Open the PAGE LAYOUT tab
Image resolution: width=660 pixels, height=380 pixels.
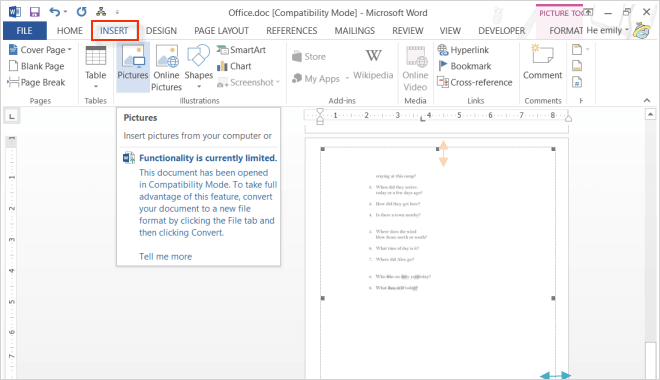click(221, 31)
